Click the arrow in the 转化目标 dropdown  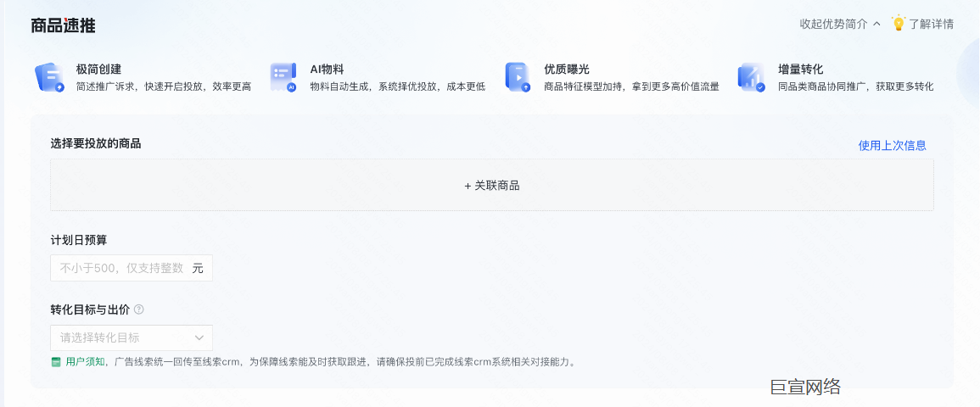pyautogui.click(x=199, y=337)
